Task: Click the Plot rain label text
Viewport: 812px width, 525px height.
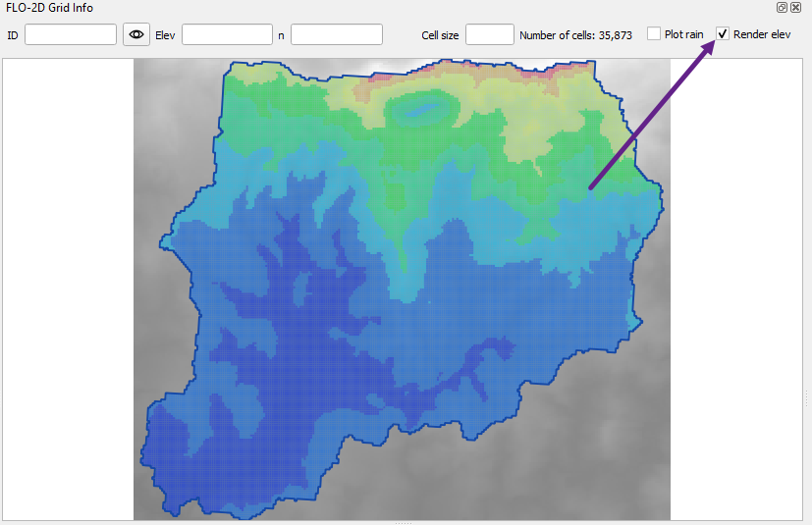Action: tap(683, 35)
